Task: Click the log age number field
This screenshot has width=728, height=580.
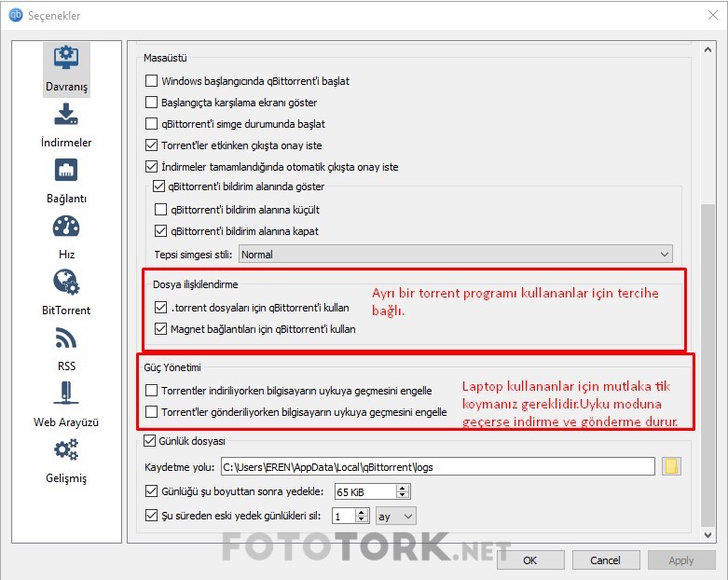Action: point(344,516)
